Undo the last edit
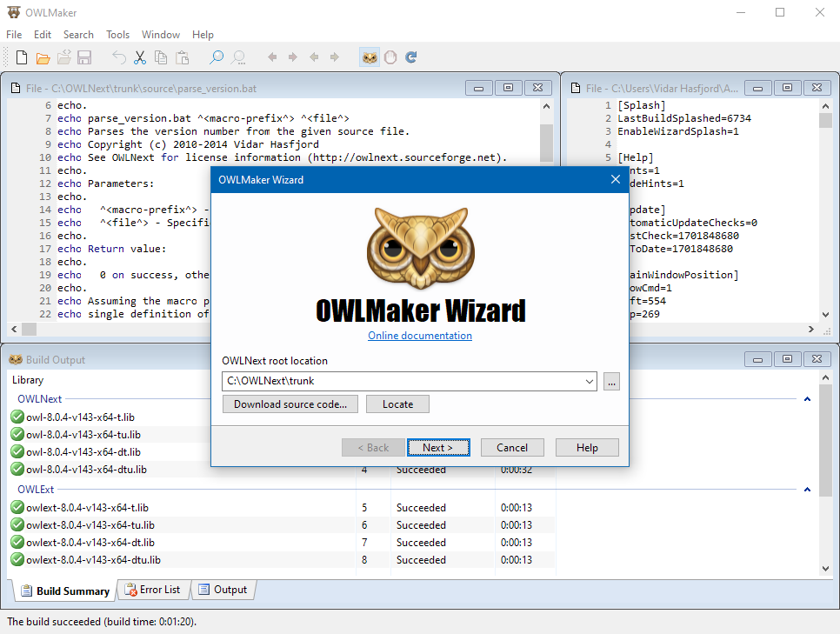 pyautogui.click(x=119, y=57)
